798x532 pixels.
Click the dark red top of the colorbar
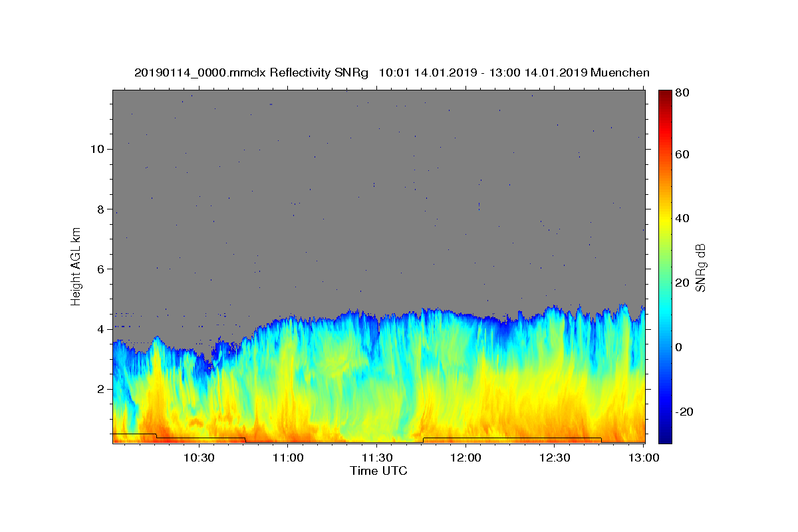pos(665,94)
